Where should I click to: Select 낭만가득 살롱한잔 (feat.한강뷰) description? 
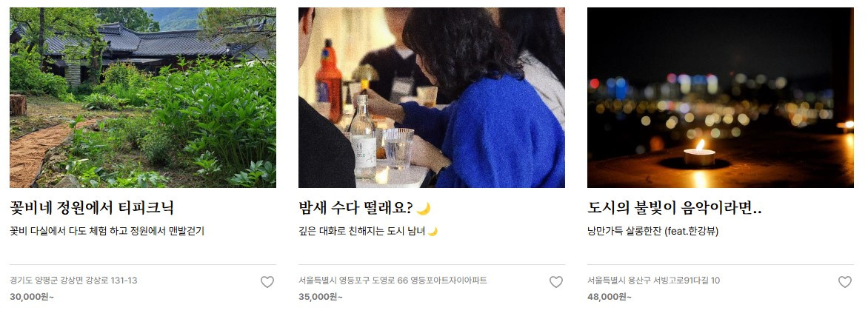coord(653,231)
